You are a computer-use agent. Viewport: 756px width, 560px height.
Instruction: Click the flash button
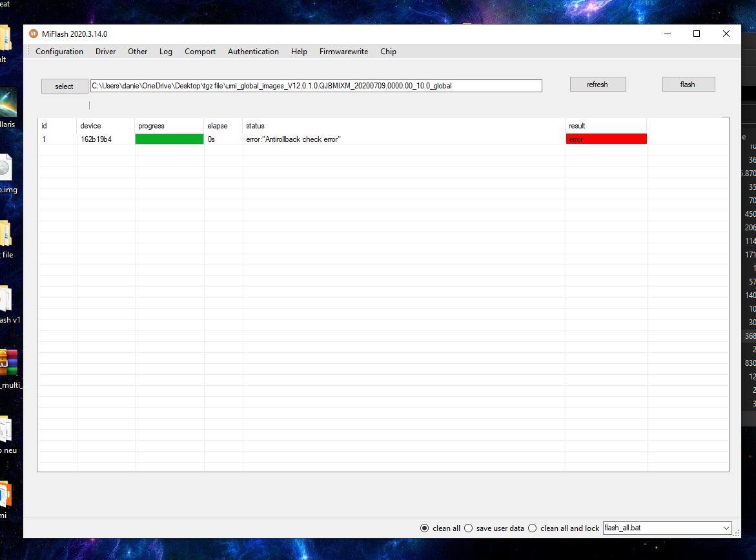tap(688, 85)
